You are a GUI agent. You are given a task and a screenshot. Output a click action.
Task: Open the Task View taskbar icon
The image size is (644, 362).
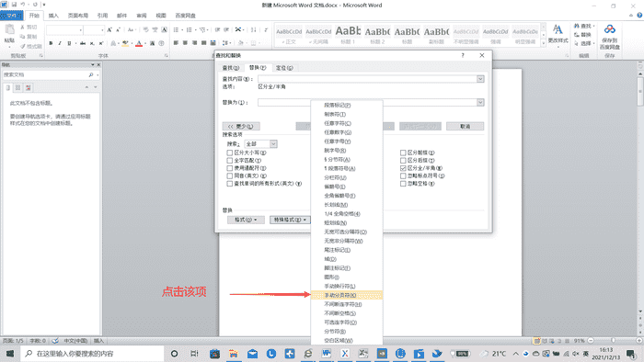click(x=194, y=354)
